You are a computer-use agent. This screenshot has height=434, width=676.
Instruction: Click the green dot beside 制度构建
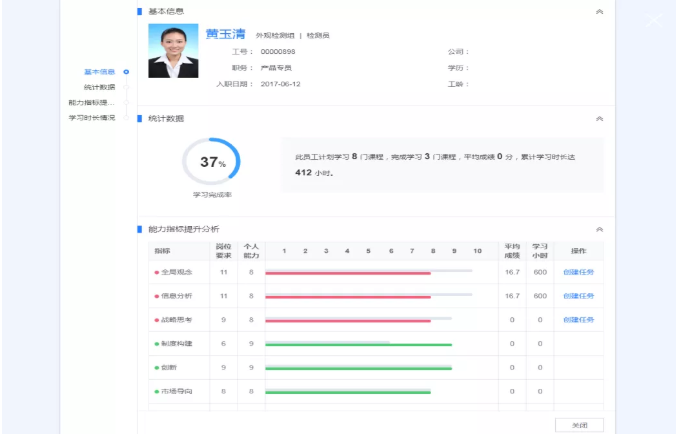(156, 344)
